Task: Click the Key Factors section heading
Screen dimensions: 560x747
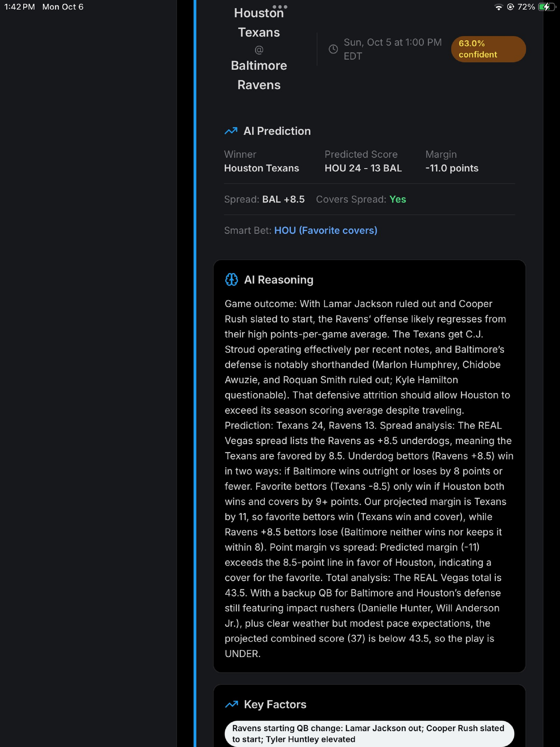Action: (x=275, y=704)
